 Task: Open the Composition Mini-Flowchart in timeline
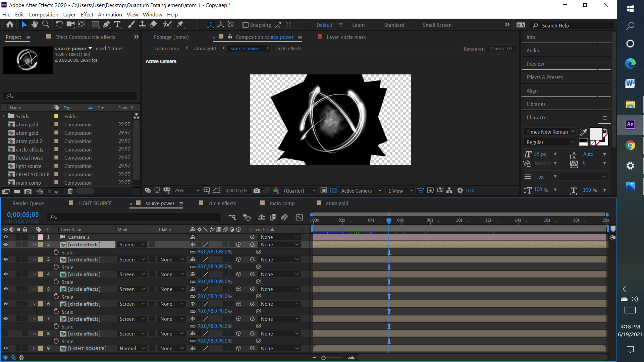pyautogui.click(x=232, y=217)
